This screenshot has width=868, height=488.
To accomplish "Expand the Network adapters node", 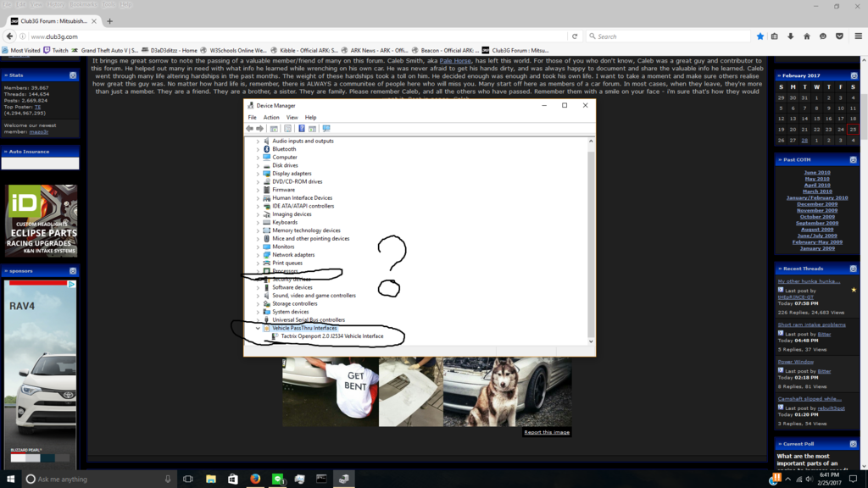I will (x=258, y=255).
